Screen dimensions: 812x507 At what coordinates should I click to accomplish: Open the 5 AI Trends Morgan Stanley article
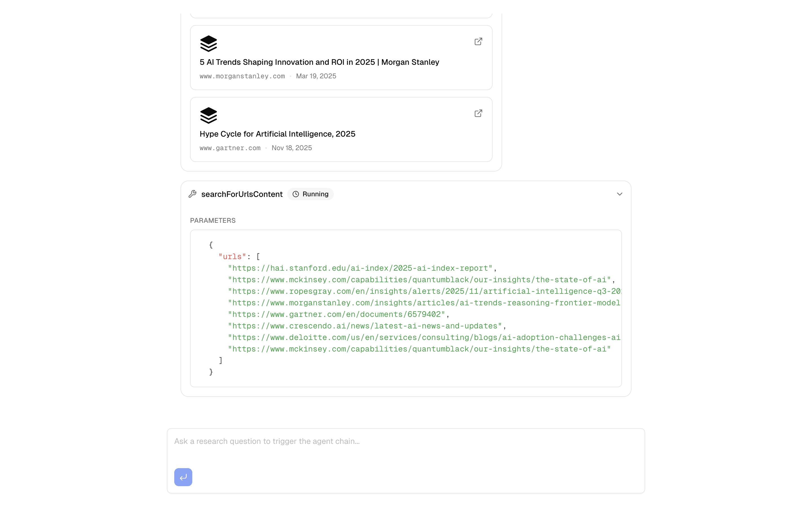(x=319, y=62)
